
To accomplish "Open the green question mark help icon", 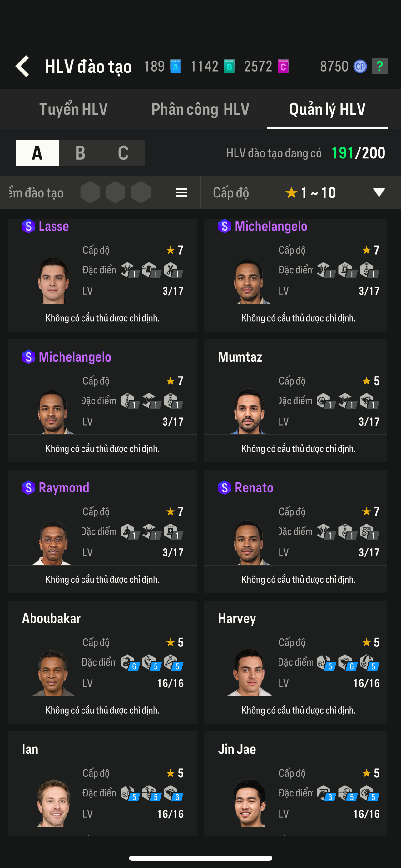I will (379, 66).
